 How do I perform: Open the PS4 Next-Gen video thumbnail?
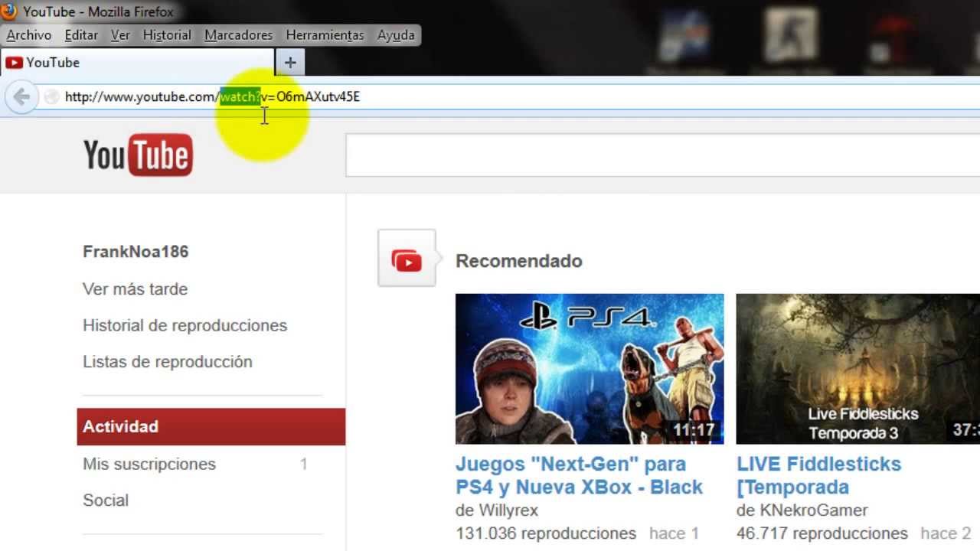590,369
